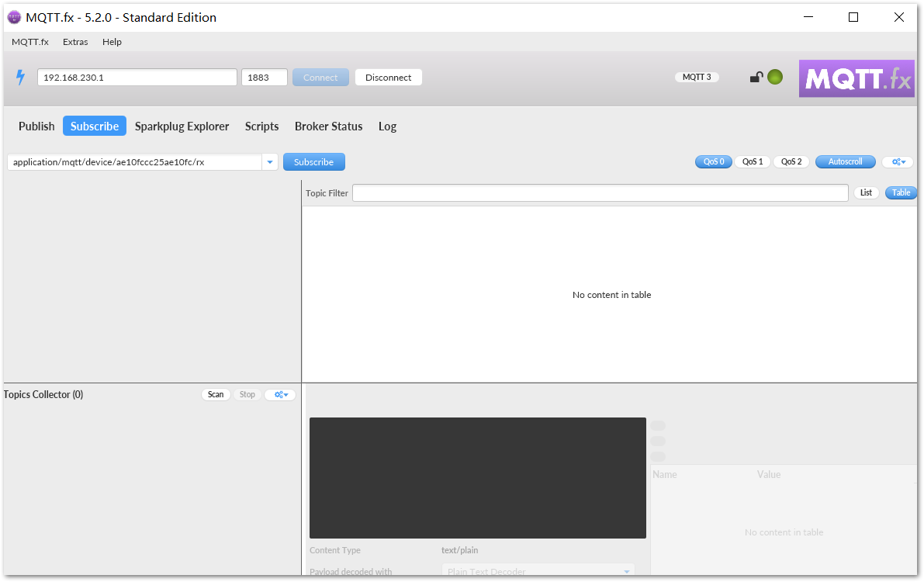The image size is (924, 582).
Task: Open subscribe settings gear dropdown near Autoscroll
Action: pyautogui.click(x=898, y=161)
